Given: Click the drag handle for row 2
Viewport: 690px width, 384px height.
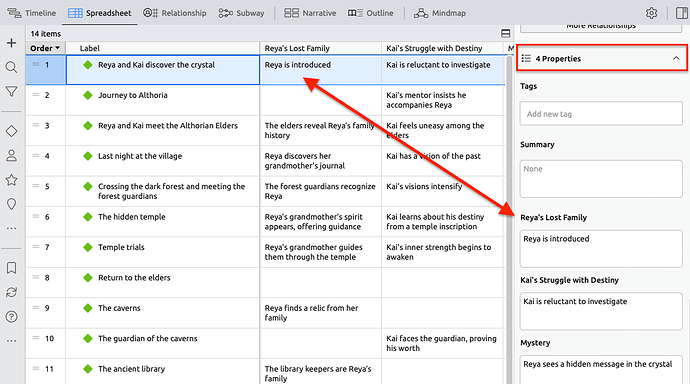Looking at the screenshot, I should (36, 95).
